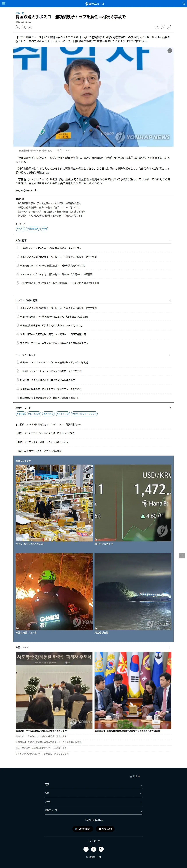
Task: Expand the footer ツール menu
Action: coord(93,802)
